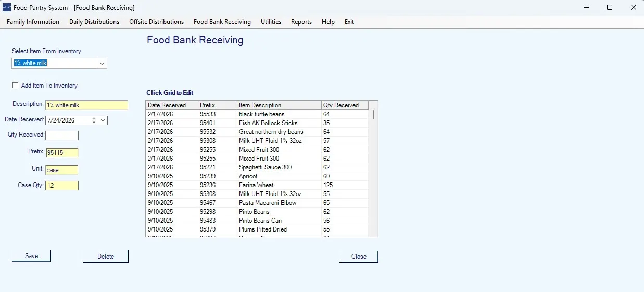644x292 pixels.
Task: Enable the Add Item To Inventory checkbox
Action: point(15,85)
